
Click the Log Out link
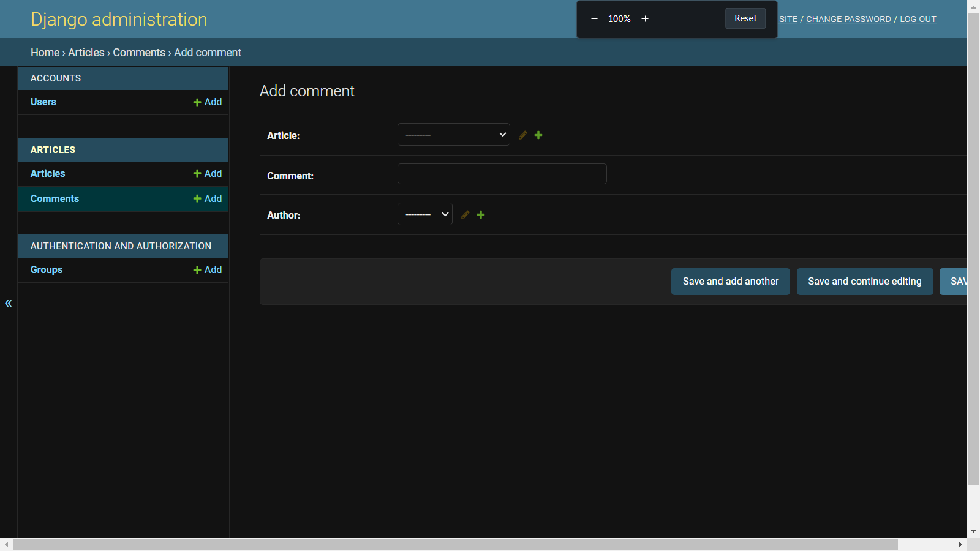click(918, 19)
